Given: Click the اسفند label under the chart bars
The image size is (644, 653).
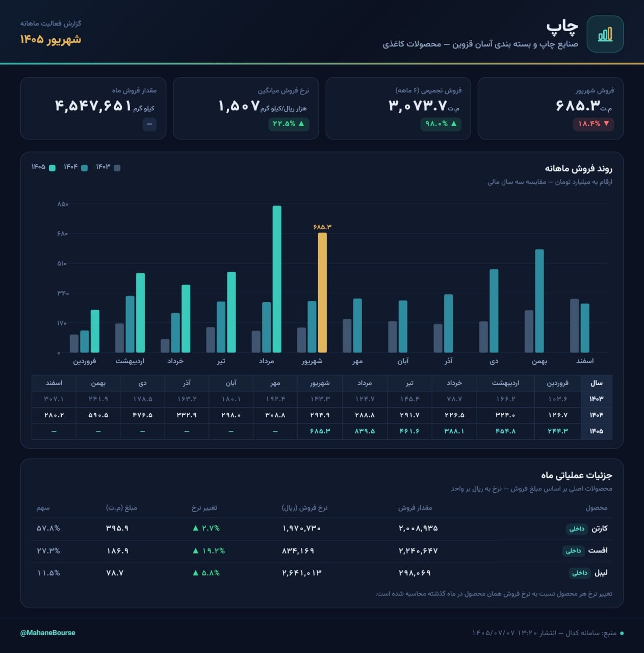Looking at the screenshot, I should (x=585, y=361).
